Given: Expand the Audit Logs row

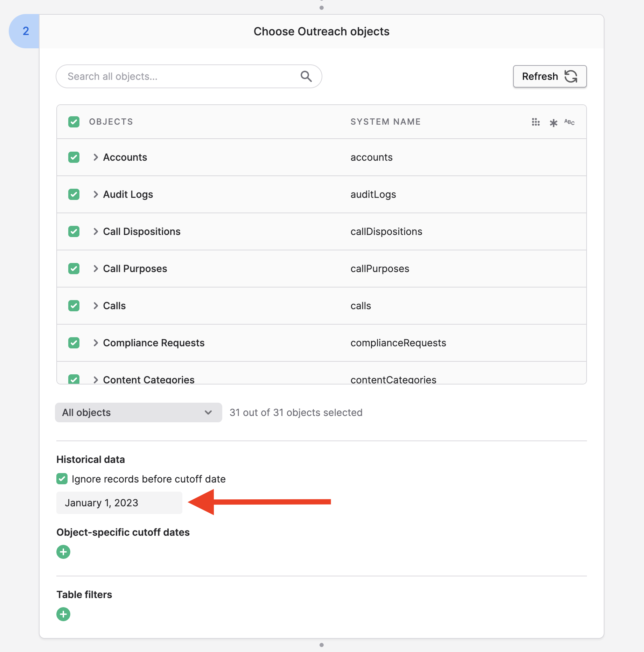Looking at the screenshot, I should 96,194.
